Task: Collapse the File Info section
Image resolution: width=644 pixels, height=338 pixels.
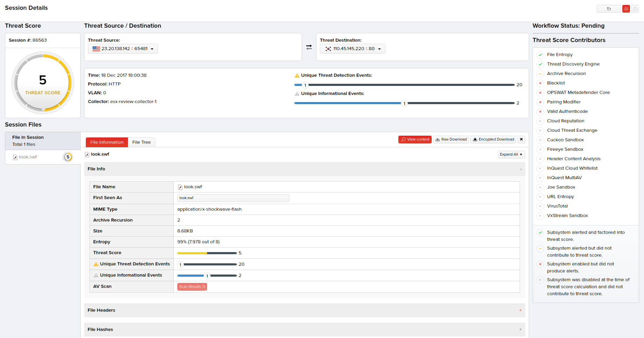Action: [521, 169]
